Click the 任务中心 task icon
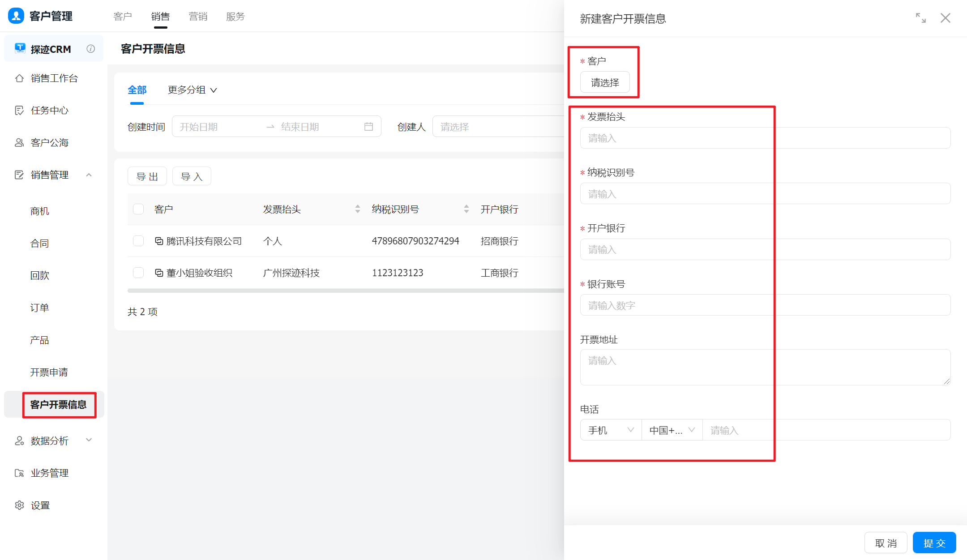This screenshot has height=560, width=967. coord(19,111)
